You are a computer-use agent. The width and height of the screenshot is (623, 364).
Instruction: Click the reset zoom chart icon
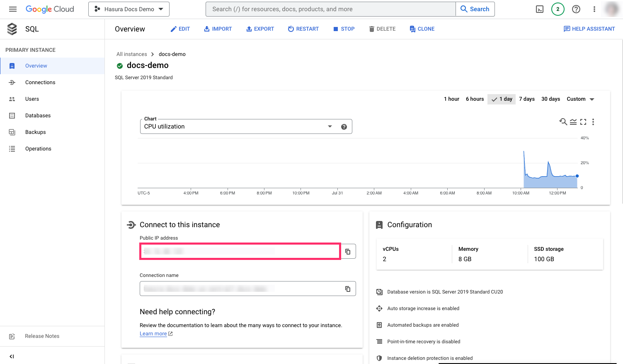(563, 122)
